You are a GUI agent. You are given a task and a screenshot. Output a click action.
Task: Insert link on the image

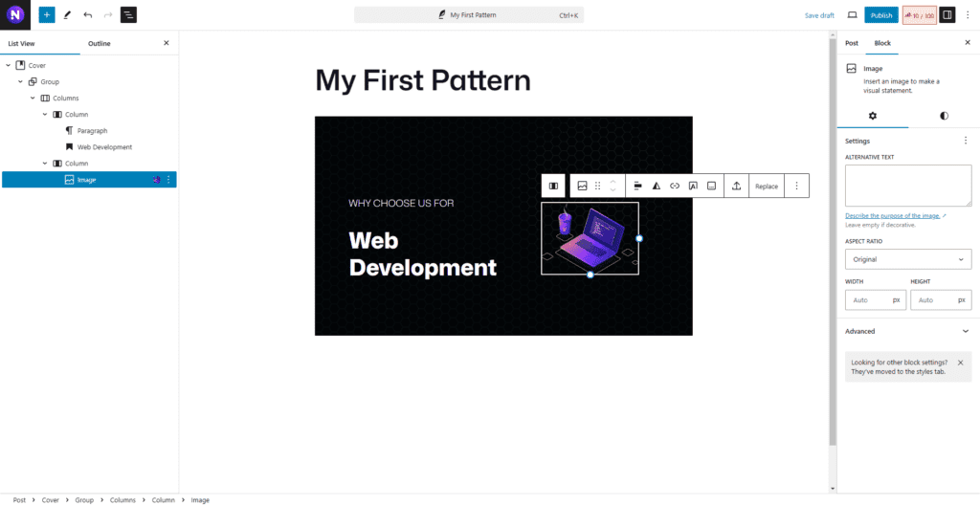click(x=675, y=186)
